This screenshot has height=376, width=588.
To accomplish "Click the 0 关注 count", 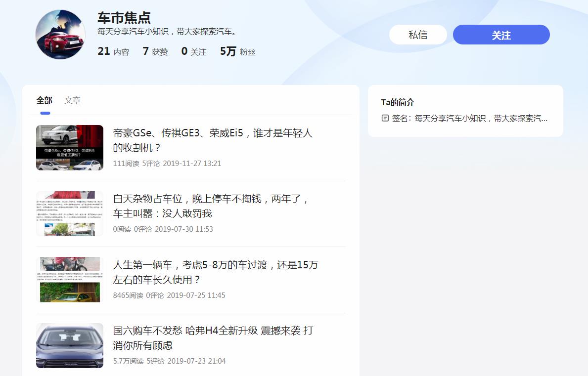I will coord(193,51).
